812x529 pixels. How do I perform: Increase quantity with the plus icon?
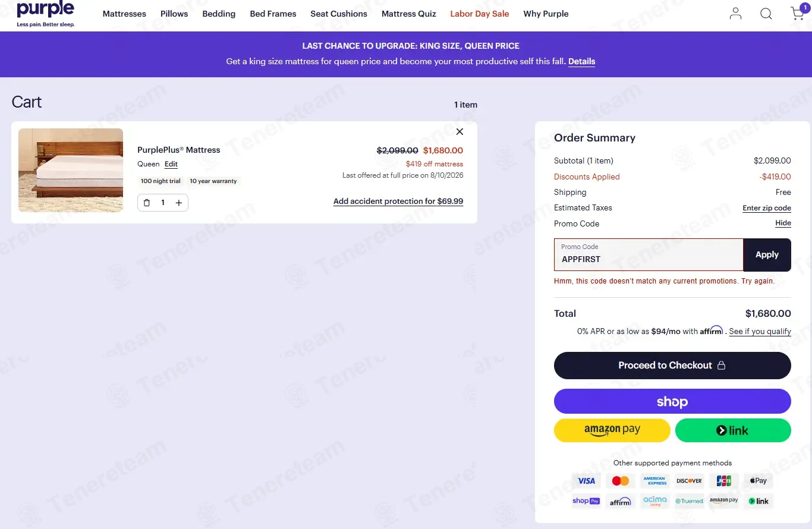[179, 203]
